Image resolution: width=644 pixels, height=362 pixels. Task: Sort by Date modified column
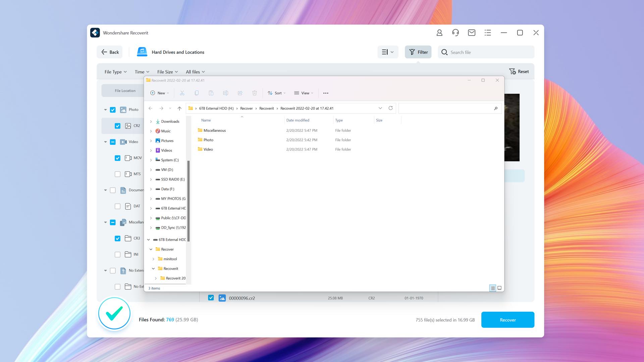[298, 120]
